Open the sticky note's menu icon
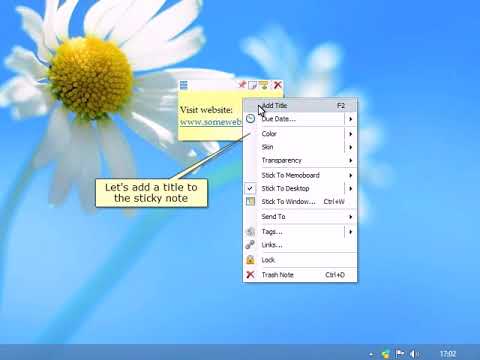This screenshot has width=480, height=360. point(184,85)
